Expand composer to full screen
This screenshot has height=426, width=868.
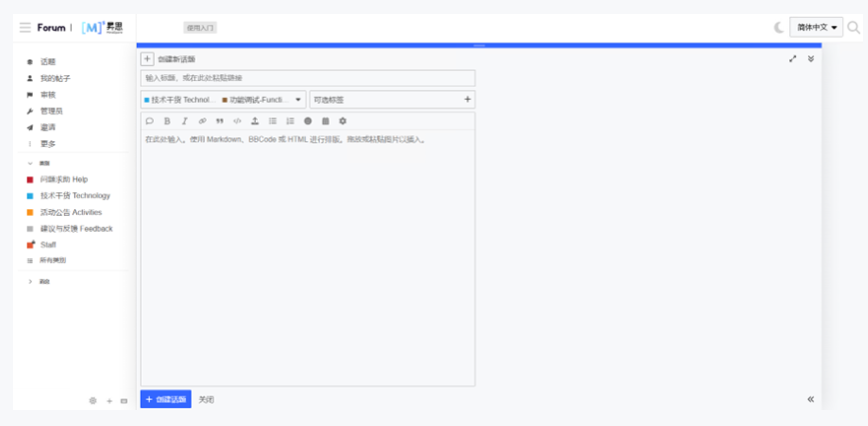793,58
